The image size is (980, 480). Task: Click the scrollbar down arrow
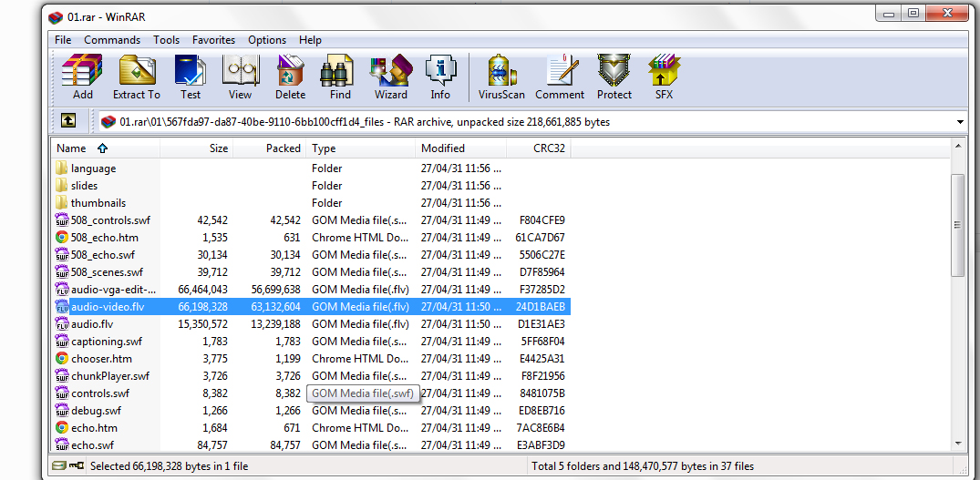957,443
